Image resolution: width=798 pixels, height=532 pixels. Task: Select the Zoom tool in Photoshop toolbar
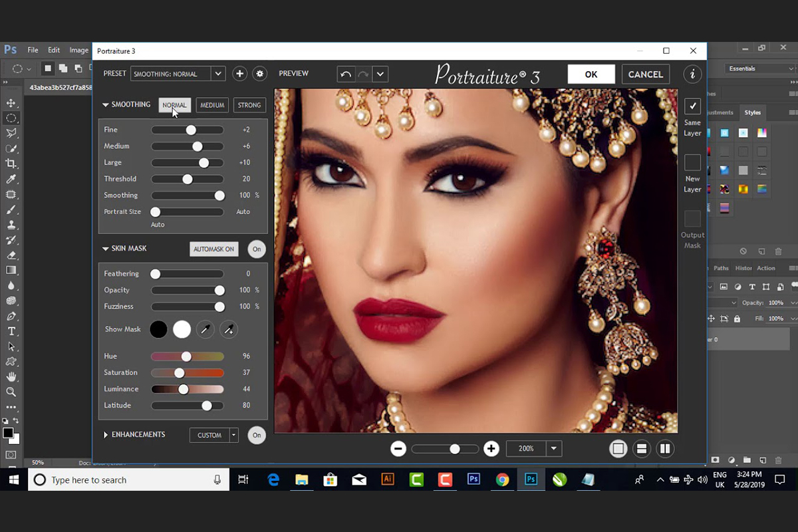(x=11, y=392)
